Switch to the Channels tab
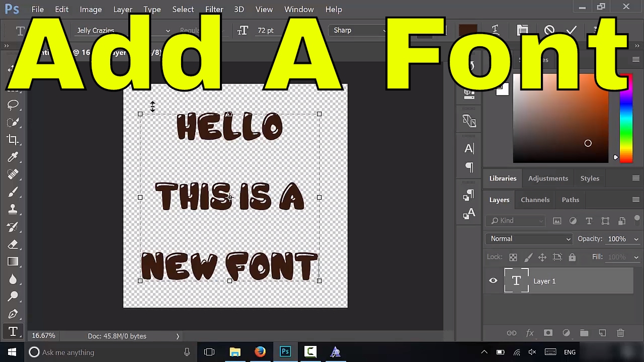 (535, 200)
